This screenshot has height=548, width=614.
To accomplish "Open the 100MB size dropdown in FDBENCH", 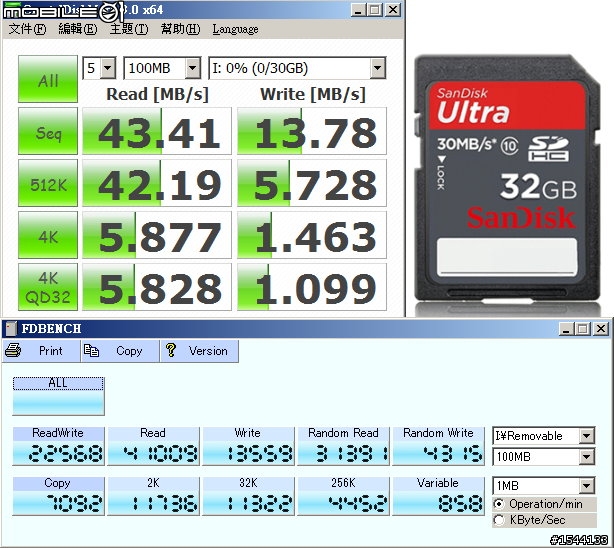I will click(x=544, y=456).
